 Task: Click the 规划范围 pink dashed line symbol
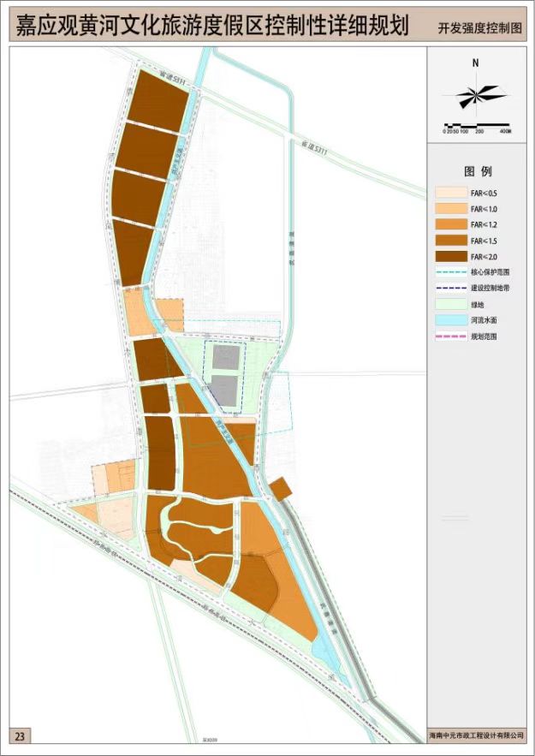coord(449,337)
